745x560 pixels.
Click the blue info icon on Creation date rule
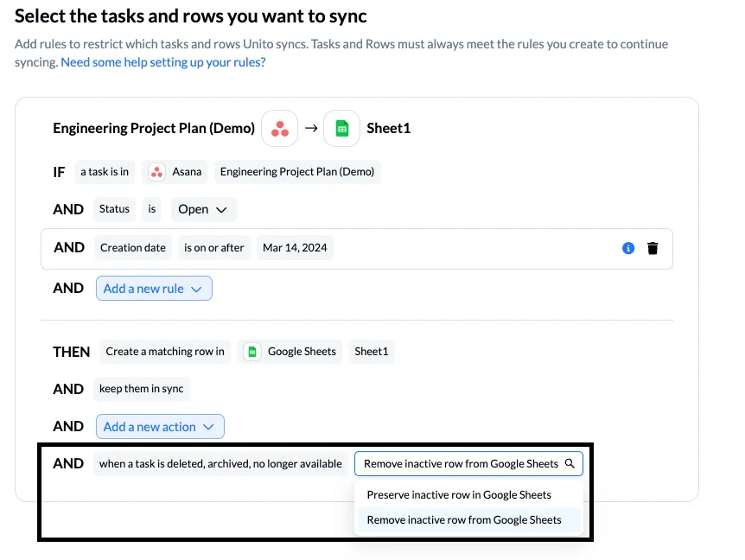click(x=628, y=248)
